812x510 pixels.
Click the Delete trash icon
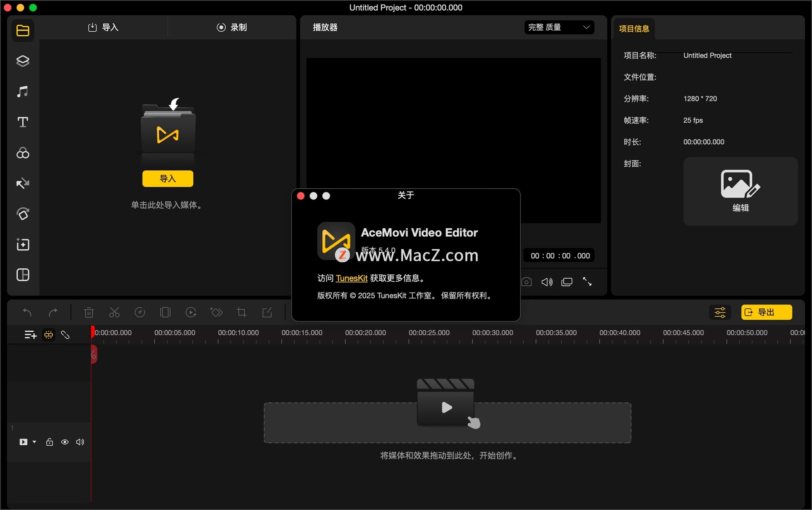[89, 313]
